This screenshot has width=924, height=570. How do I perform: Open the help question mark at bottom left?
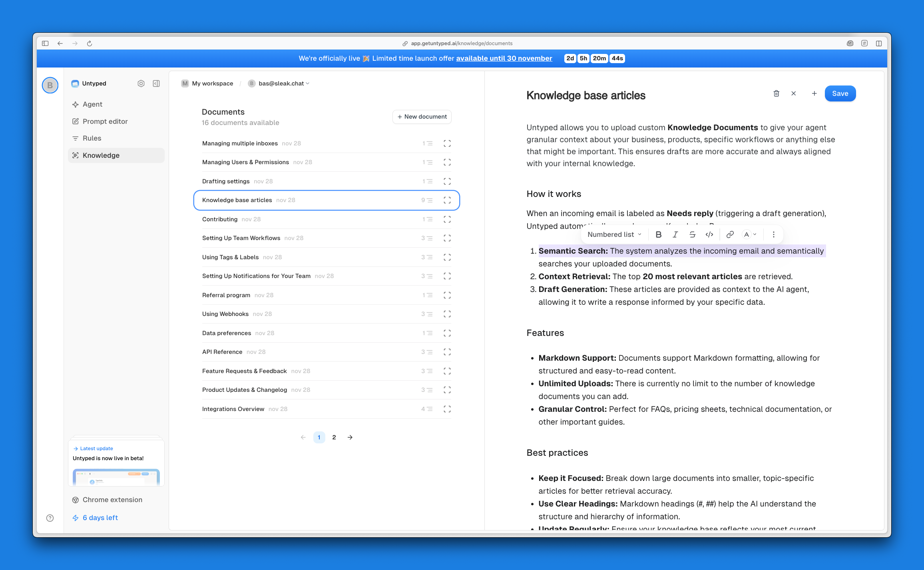click(x=50, y=518)
